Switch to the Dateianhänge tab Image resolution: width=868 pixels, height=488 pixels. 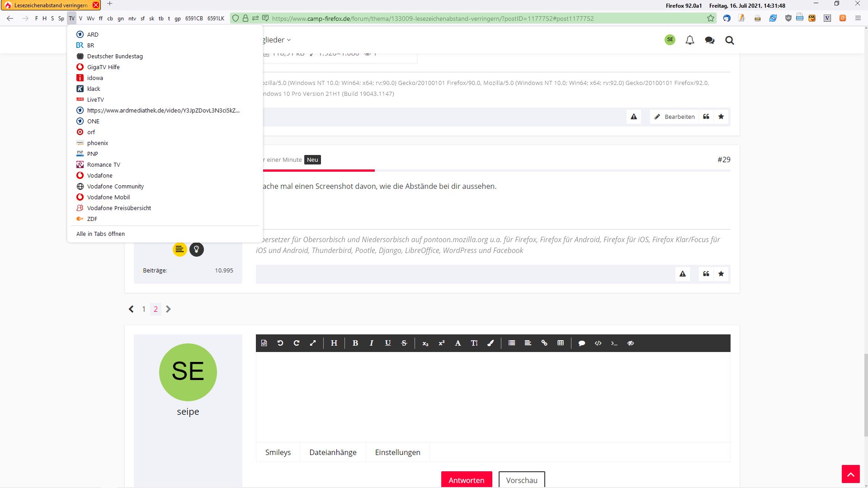tap(333, 452)
